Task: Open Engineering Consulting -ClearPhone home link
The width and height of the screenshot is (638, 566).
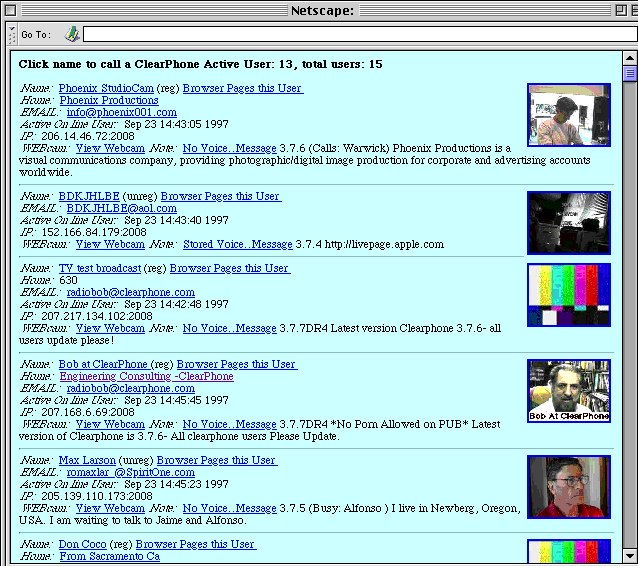Action: (x=146, y=376)
